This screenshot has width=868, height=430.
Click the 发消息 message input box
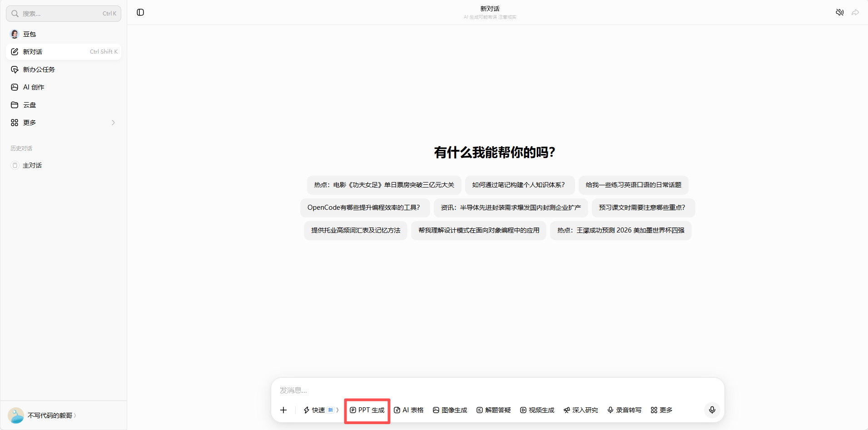[497, 390]
